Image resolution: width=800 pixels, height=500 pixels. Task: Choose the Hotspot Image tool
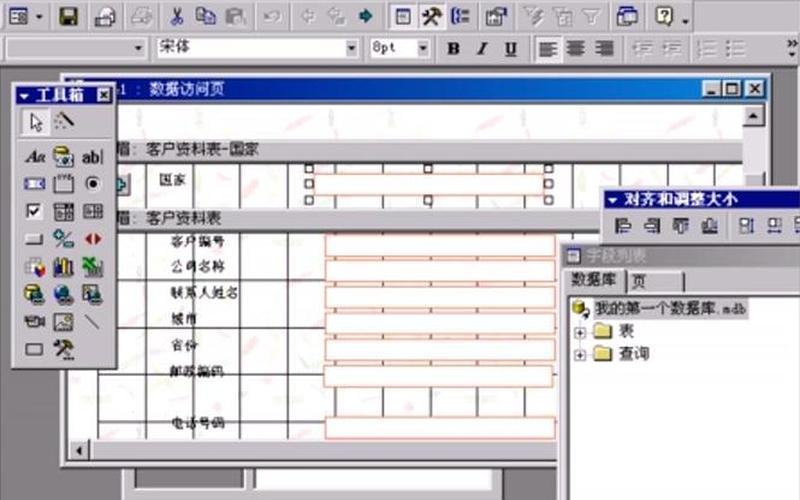(92, 294)
